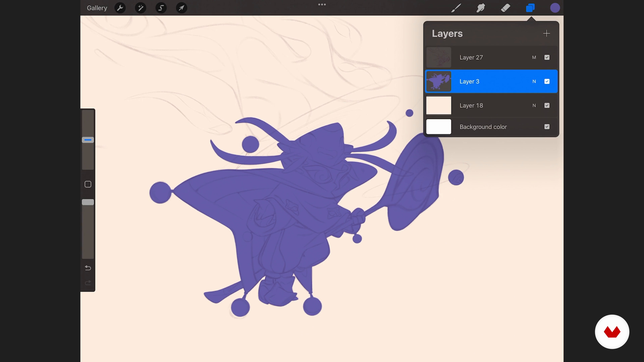Open the Background color row
644x362 pixels.
(491, 127)
